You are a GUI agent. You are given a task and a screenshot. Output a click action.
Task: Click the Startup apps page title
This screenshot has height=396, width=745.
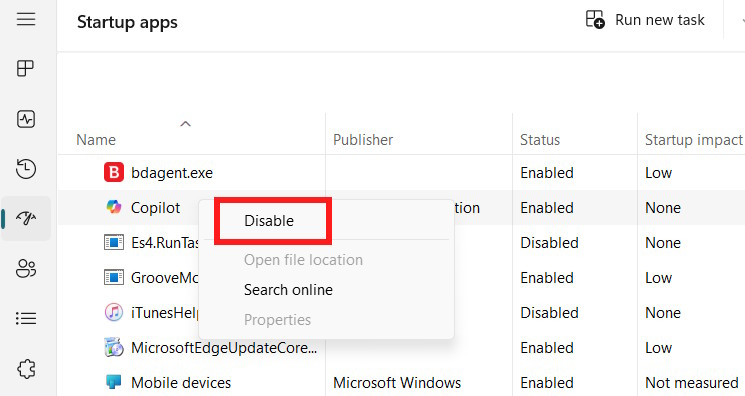click(x=127, y=22)
